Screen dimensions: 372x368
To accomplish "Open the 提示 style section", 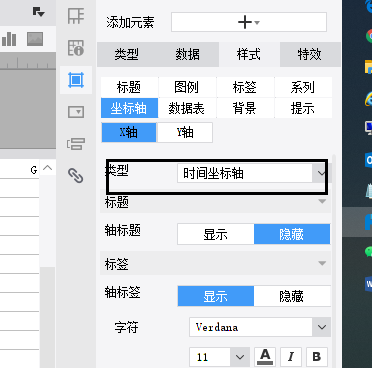I will coord(303,108).
